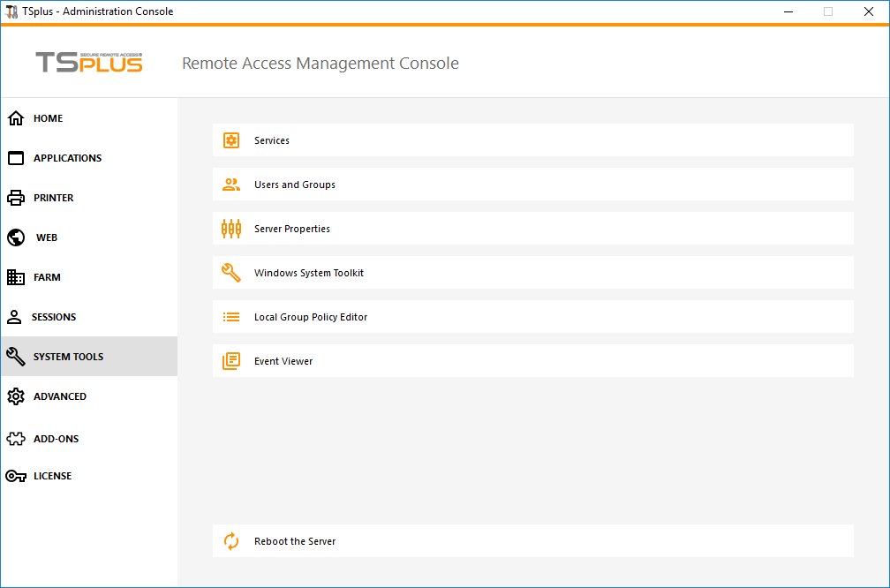The width and height of the screenshot is (890, 588).
Task: Click the Services gear icon
Action: [x=231, y=139]
